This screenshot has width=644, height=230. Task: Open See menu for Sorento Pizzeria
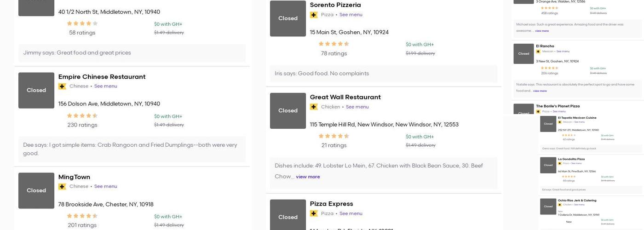351,15
